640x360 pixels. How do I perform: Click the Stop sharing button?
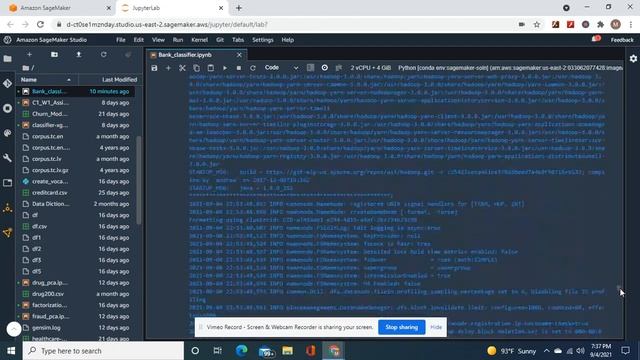coord(402,327)
